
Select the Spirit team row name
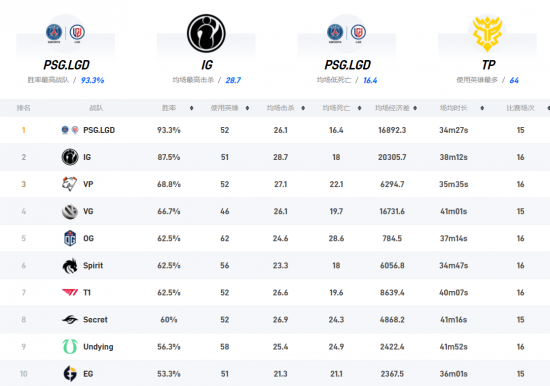click(x=93, y=266)
